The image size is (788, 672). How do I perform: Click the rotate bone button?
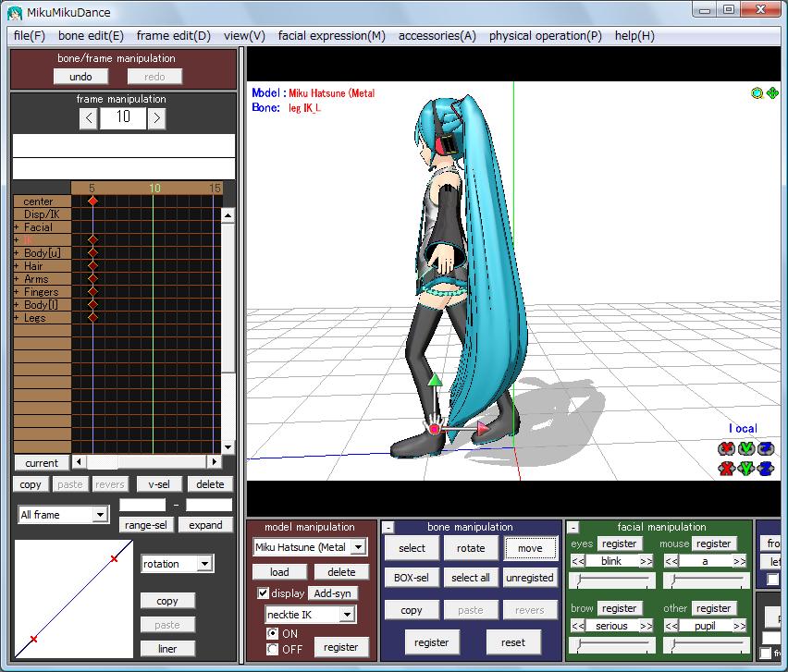[471, 548]
